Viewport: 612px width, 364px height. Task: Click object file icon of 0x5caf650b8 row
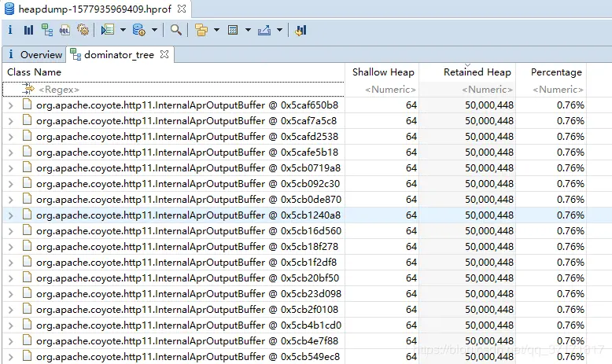pos(27,105)
